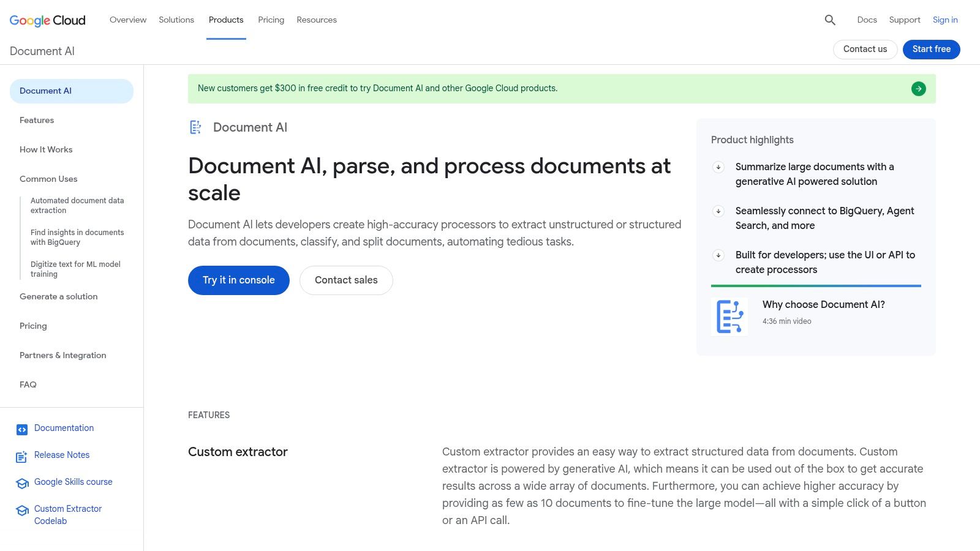980x551 pixels.
Task: Select Document AI in the sidebar
Action: coord(72,91)
